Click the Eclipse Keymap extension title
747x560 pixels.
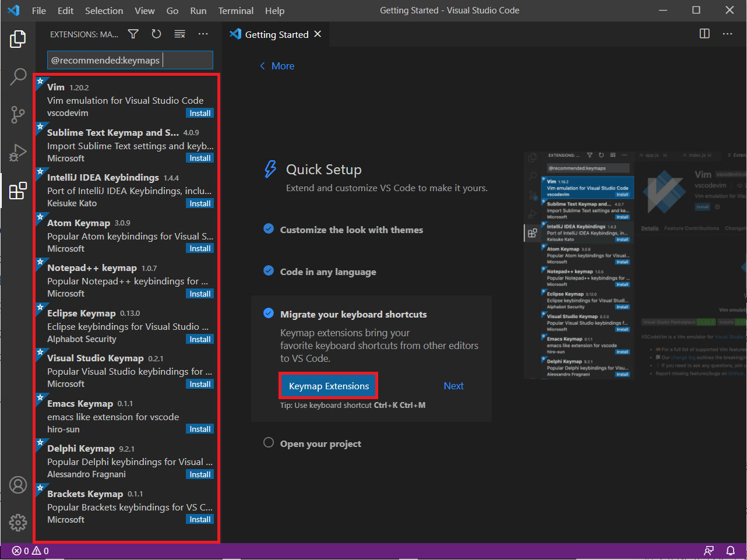pyautogui.click(x=82, y=313)
